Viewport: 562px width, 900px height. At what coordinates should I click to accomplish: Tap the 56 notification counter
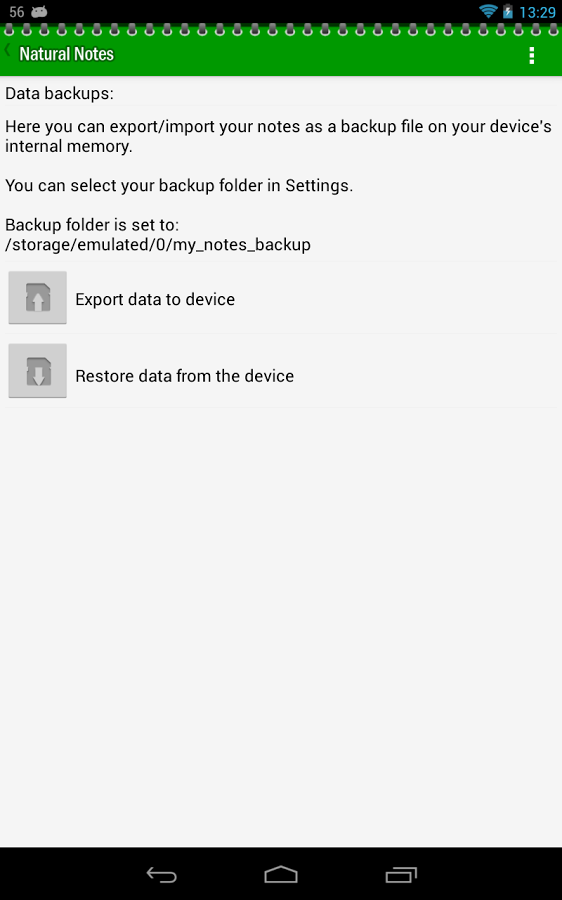[17, 11]
